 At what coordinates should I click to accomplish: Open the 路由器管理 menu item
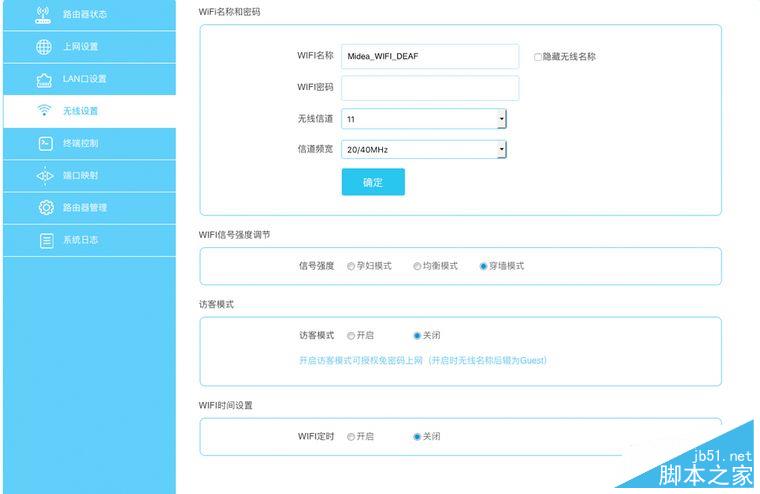click(89, 207)
